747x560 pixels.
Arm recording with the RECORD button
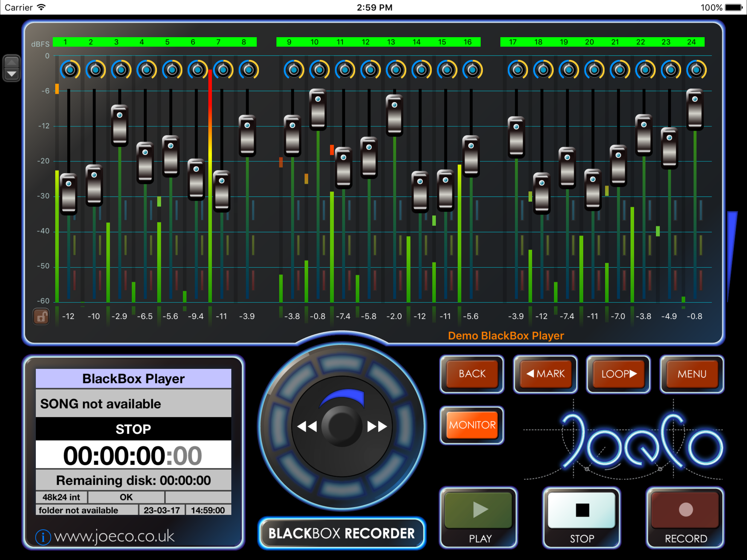click(x=685, y=518)
